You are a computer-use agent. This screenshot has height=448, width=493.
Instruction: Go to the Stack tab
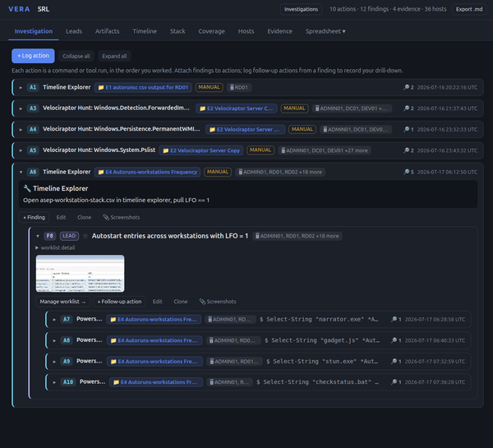pyautogui.click(x=177, y=31)
